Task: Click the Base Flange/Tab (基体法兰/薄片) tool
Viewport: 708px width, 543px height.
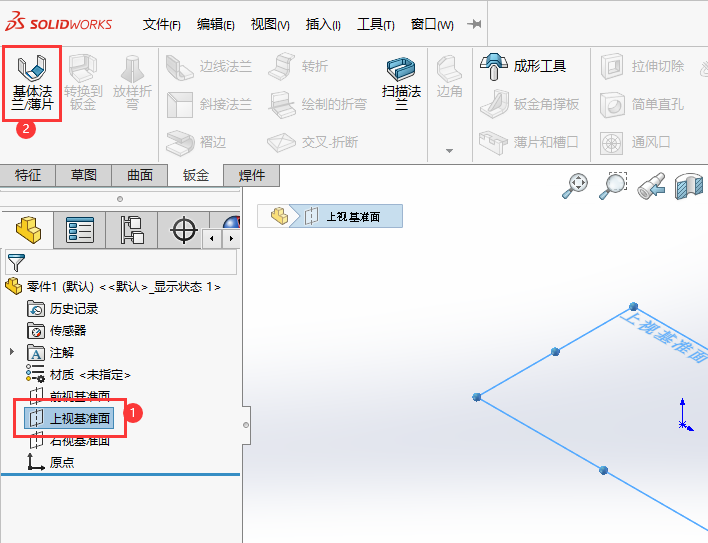Action: pyautogui.click(x=32, y=83)
